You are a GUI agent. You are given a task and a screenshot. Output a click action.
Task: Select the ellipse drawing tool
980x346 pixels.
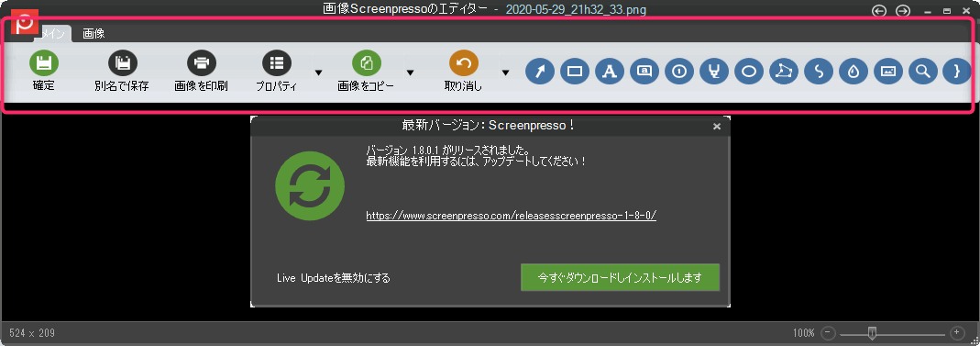pyautogui.click(x=749, y=72)
